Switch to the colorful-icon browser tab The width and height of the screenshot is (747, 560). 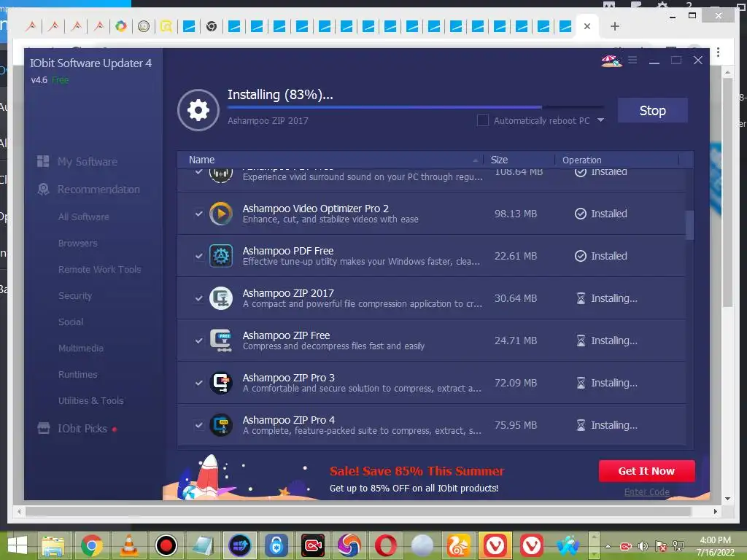click(x=121, y=26)
